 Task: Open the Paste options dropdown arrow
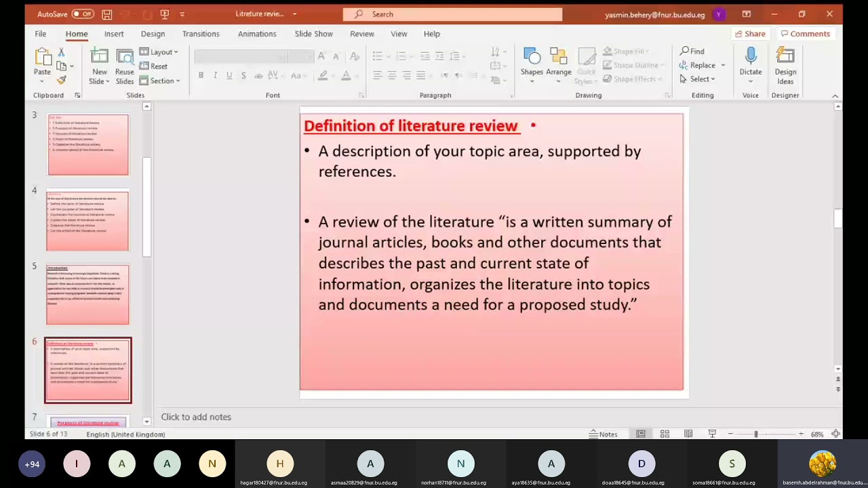42,81
